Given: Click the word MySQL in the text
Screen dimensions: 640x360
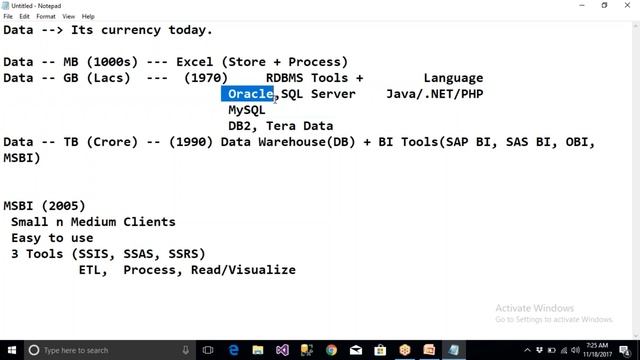Looking at the screenshot, I should (247, 110).
